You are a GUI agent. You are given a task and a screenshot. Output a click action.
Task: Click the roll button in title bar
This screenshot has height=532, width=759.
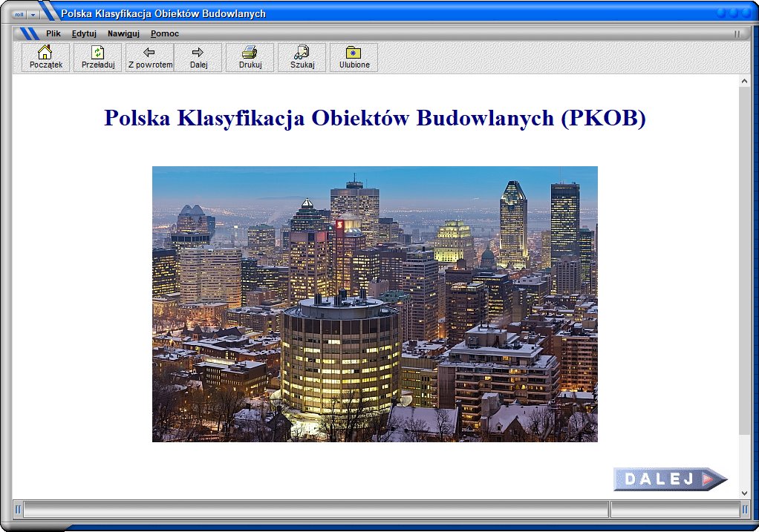coord(19,14)
